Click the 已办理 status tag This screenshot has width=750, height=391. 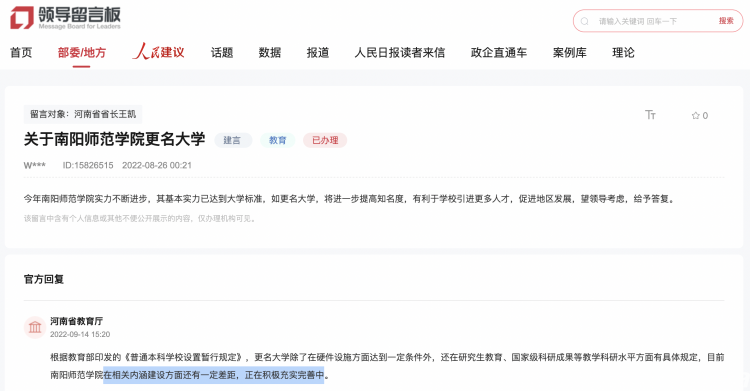coord(325,140)
